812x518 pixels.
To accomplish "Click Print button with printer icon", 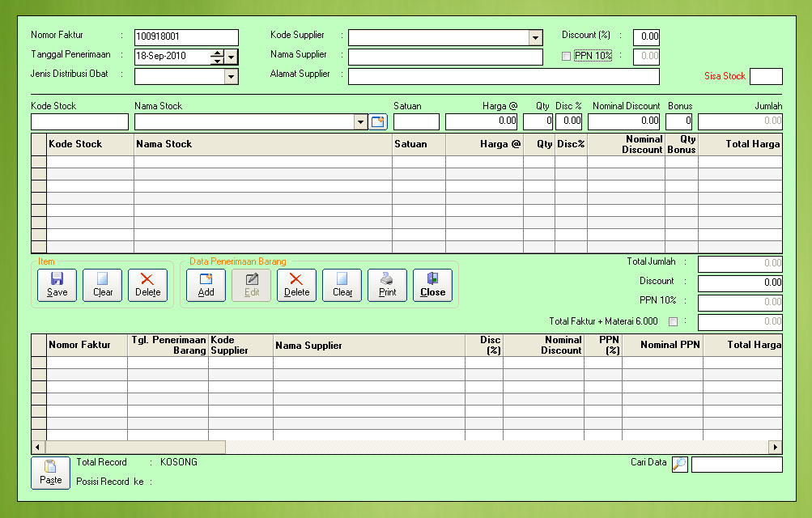I will (388, 285).
